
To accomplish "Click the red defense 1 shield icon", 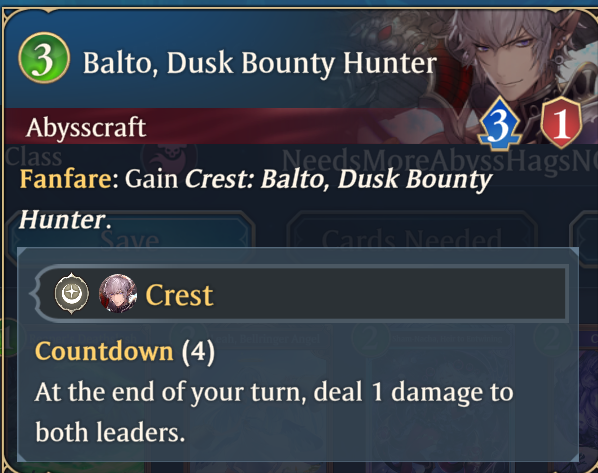I will [561, 122].
